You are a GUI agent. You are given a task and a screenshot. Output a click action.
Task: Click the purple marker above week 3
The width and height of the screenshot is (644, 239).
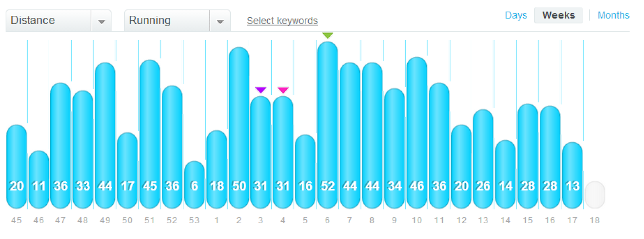pyautogui.click(x=261, y=90)
